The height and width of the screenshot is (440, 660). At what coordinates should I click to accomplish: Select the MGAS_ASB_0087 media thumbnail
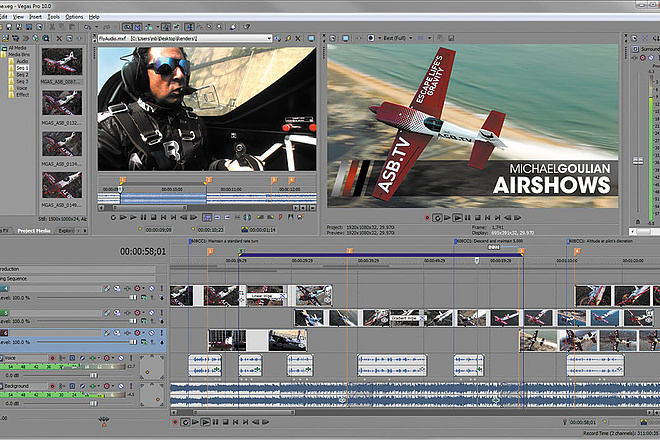pos(62,61)
